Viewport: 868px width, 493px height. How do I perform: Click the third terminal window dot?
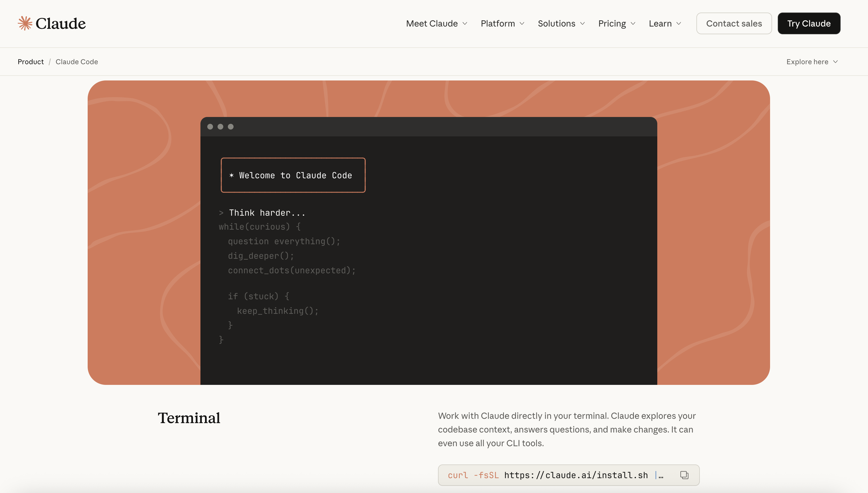[231, 127]
